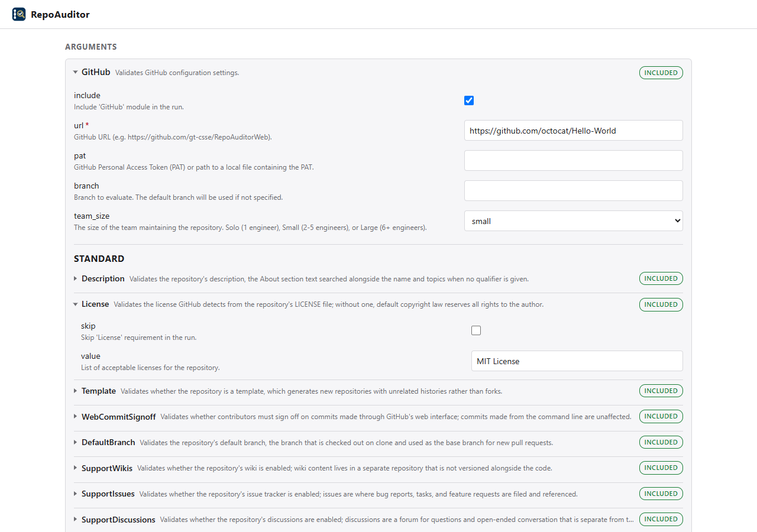Screen dimensions: 757x532
Task: Click the License INCLUDED badge
Action: point(661,304)
